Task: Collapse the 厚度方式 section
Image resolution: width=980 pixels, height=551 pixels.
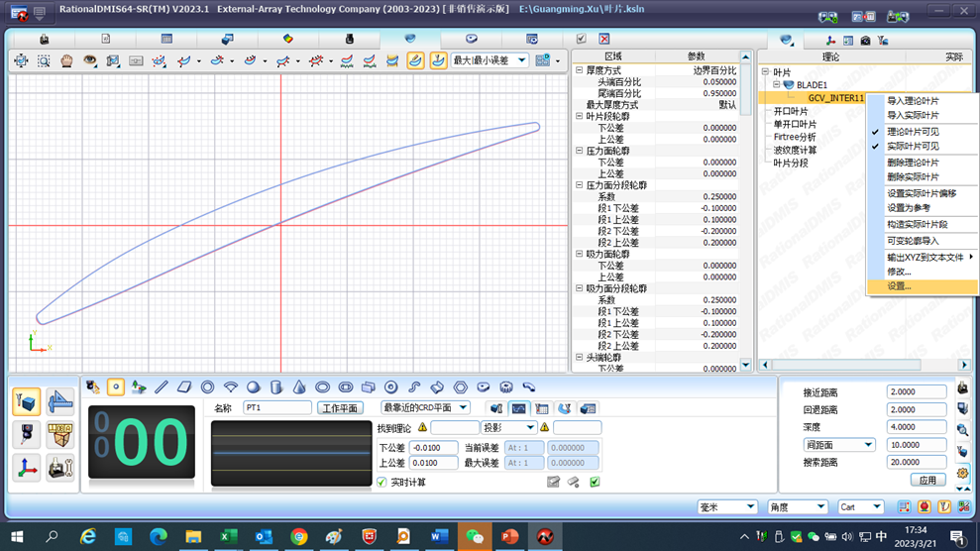Action: pos(580,70)
